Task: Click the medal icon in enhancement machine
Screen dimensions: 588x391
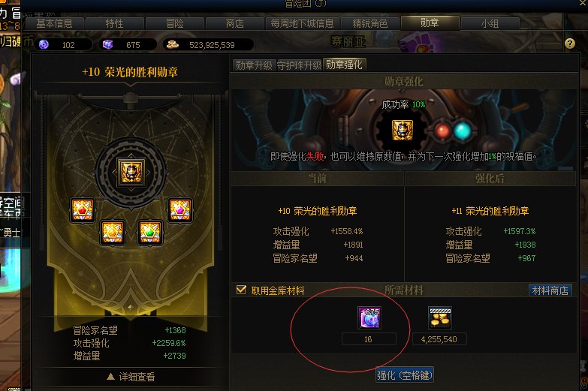Action: pyautogui.click(x=402, y=130)
